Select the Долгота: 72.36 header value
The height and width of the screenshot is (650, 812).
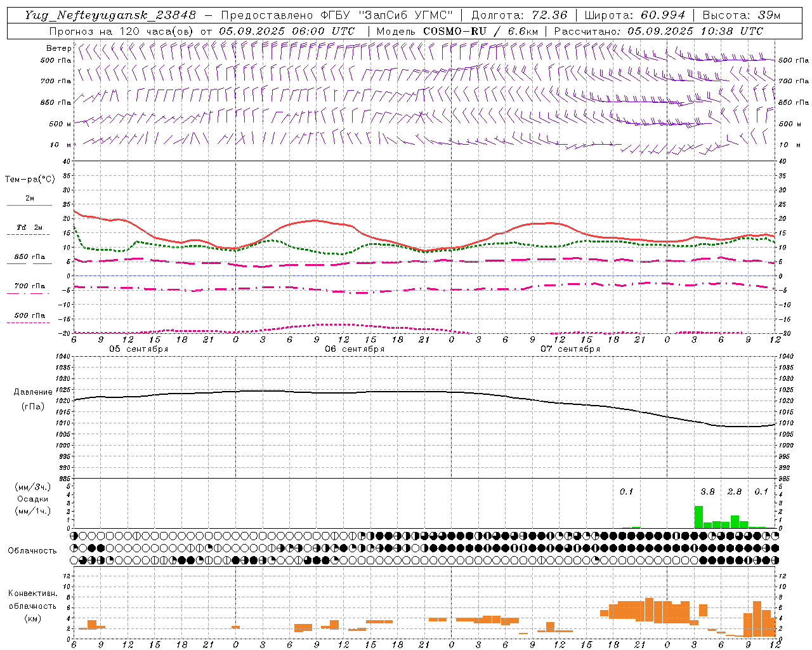click(519, 15)
